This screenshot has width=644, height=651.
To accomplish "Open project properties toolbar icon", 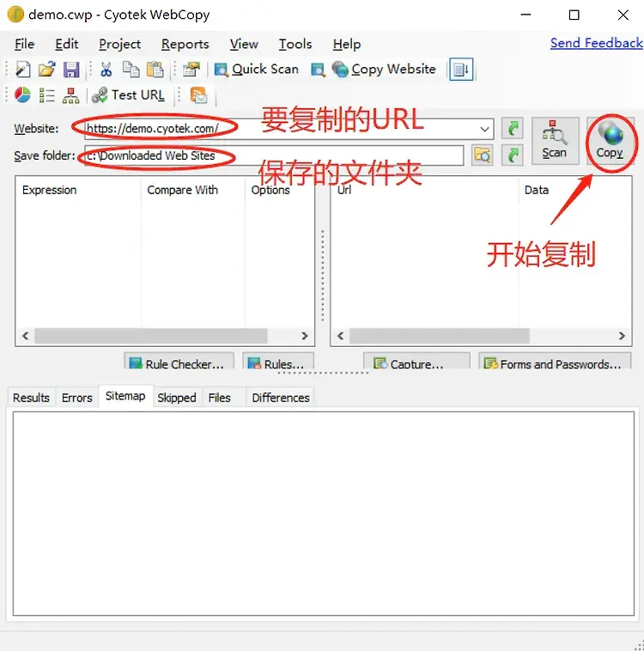I will pos(191,70).
